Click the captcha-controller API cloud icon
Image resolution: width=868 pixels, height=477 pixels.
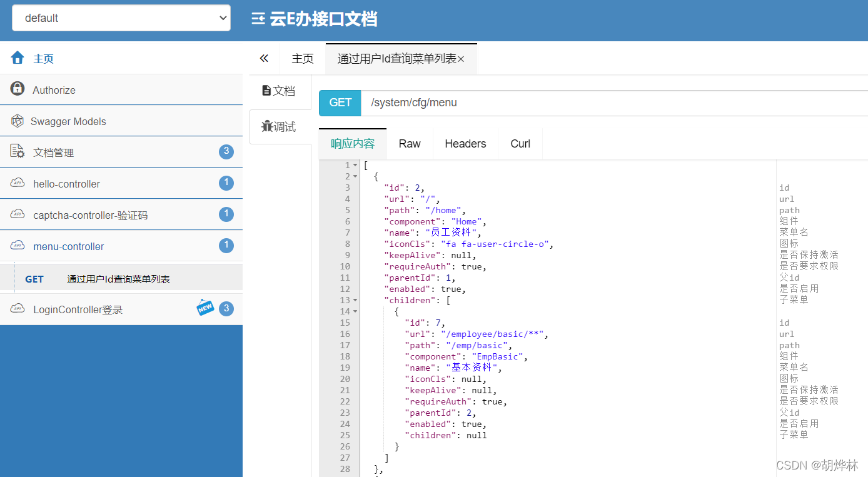click(x=18, y=214)
